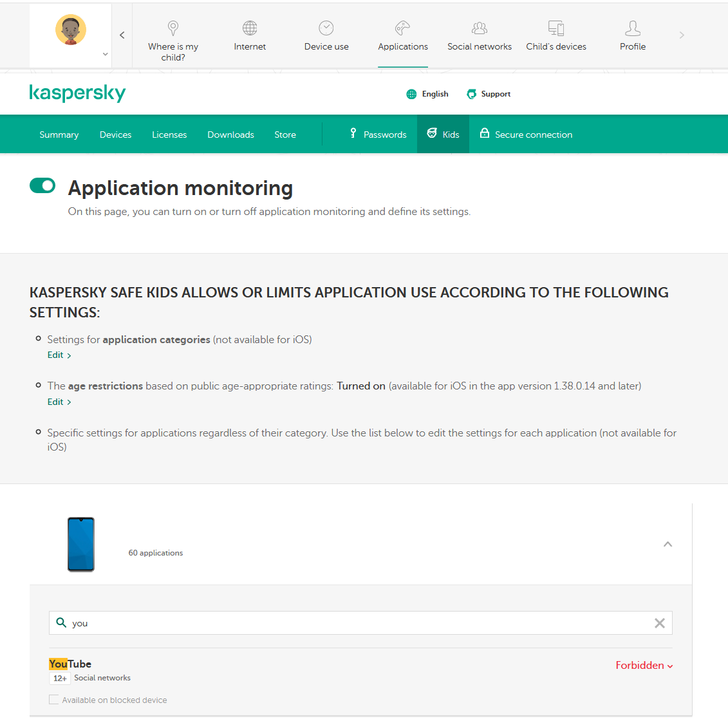This screenshot has height=721, width=728.
Task: Click the location pin icon
Action: click(x=173, y=28)
